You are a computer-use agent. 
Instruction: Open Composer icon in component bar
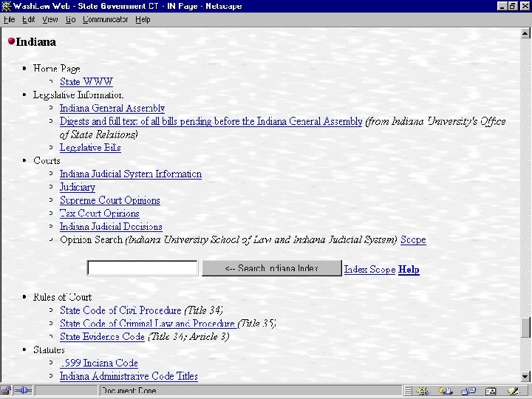click(514, 391)
